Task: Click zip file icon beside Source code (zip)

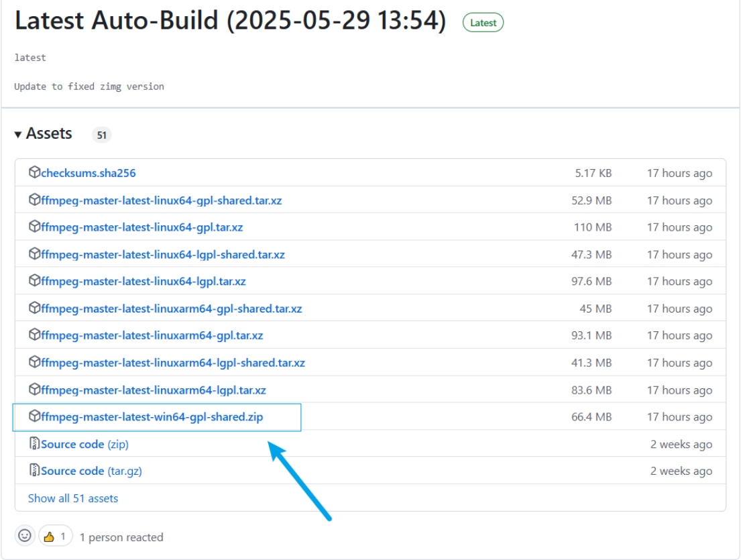Action: click(x=34, y=443)
